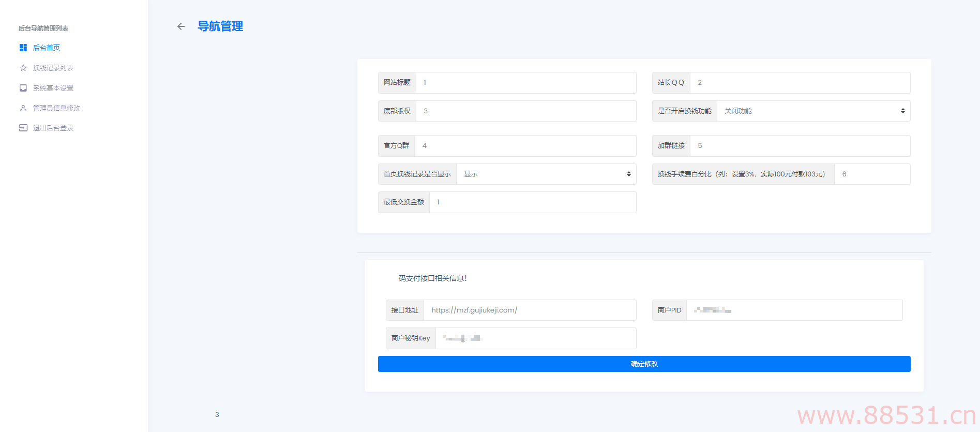Focus the 底部版权 input field

click(x=526, y=111)
